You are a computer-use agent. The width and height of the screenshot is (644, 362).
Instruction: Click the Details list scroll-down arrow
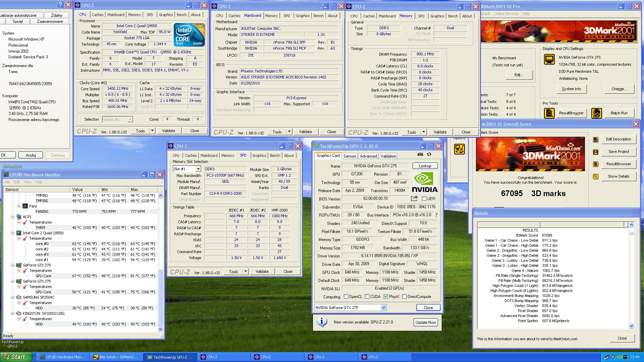[631, 326]
